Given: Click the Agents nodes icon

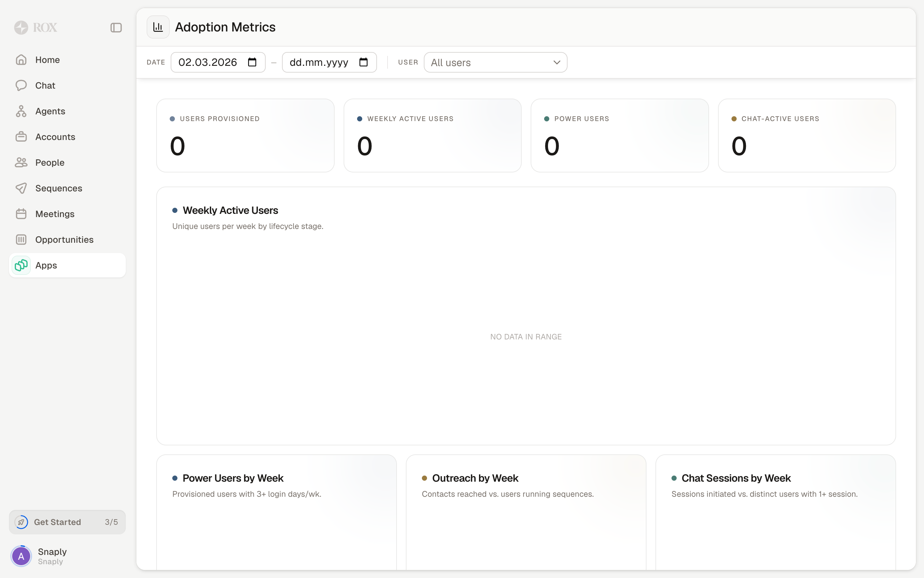Looking at the screenshot, I should click(x=21, y=111).
